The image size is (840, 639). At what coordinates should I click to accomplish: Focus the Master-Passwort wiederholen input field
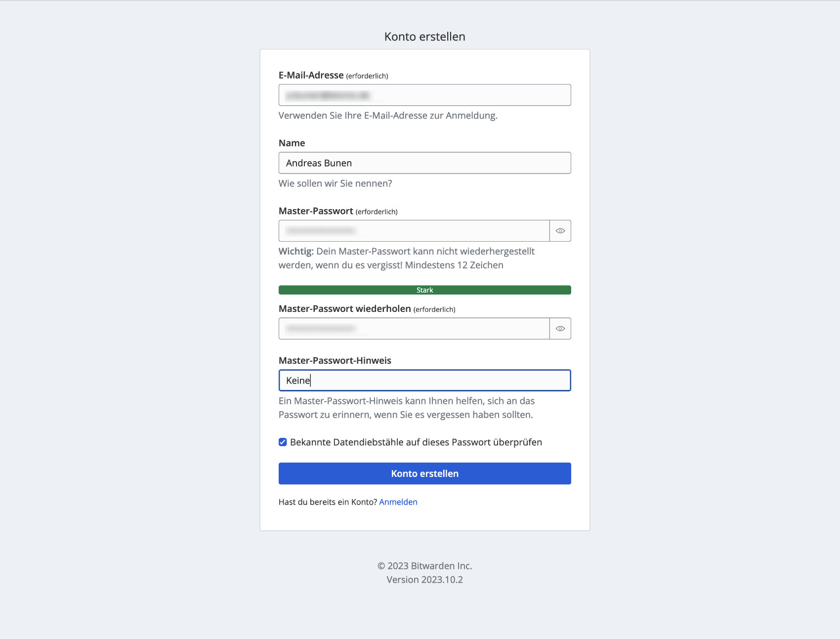pyautogui.click(x=414, y=329)
